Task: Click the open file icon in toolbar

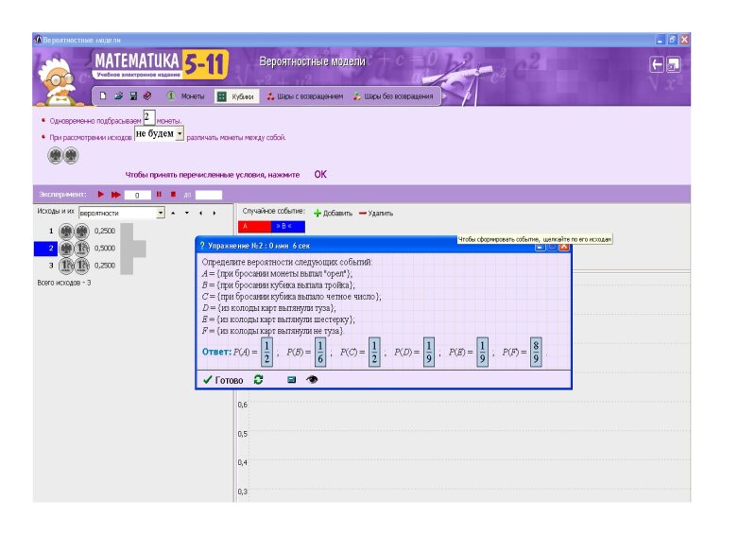Action: tap(118, 96)
